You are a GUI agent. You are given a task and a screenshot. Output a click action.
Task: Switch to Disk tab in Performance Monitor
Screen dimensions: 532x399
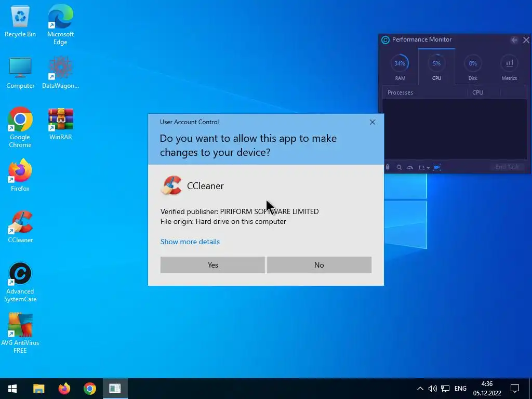coord(473,67)
